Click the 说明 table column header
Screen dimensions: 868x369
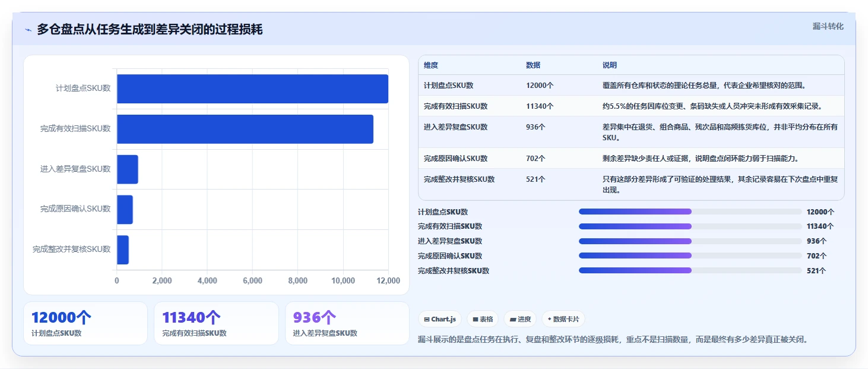click(x=610, y=65)
